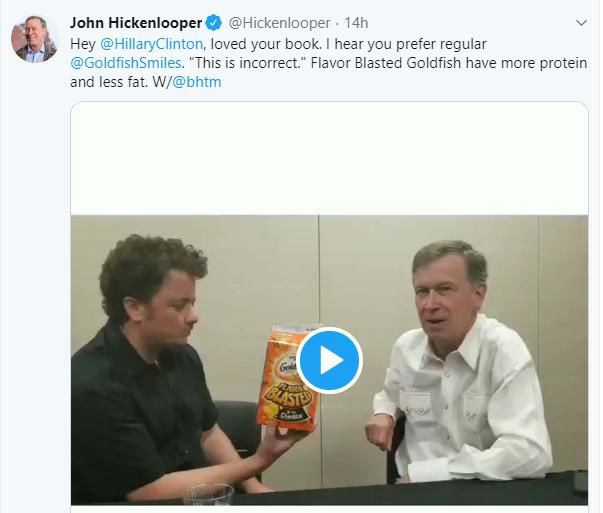Open the @bhtm mention link

(197, 82)
